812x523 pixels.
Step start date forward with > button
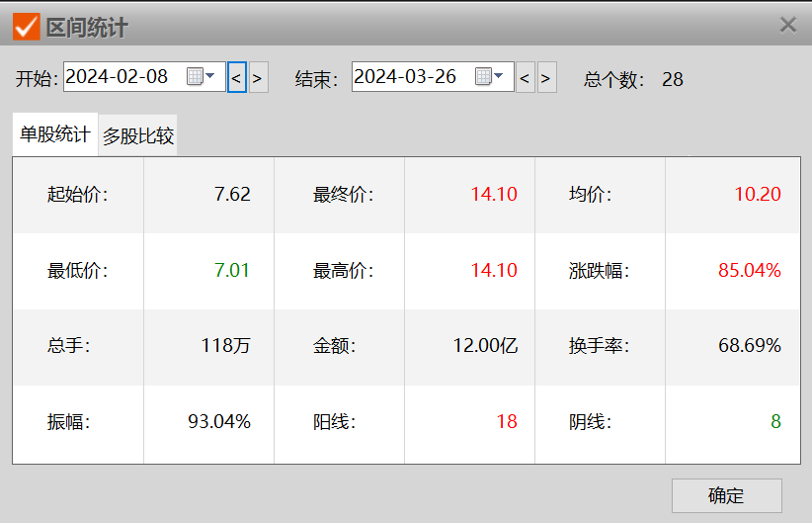(259, 77)
